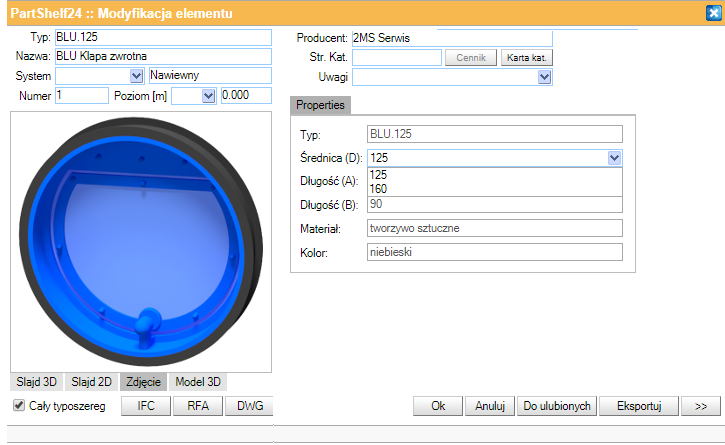Screen dimensions: 725x445
Task: Collapse the Średnica (D) dropdown arrow
Action: coord(615,157)
